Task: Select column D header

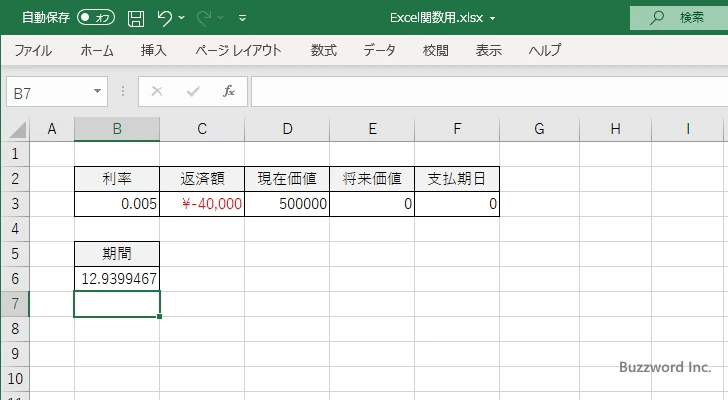Action: [287, 129]
